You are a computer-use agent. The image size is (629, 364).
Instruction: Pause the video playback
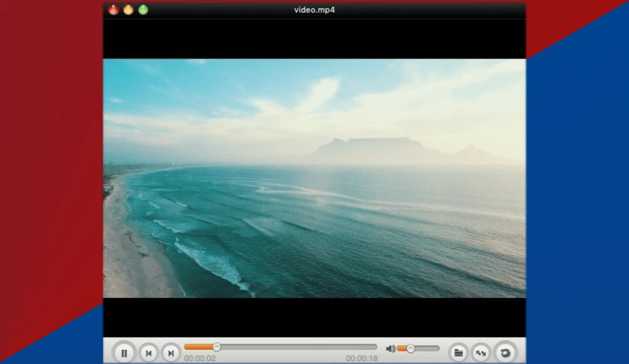coord(124,353)
